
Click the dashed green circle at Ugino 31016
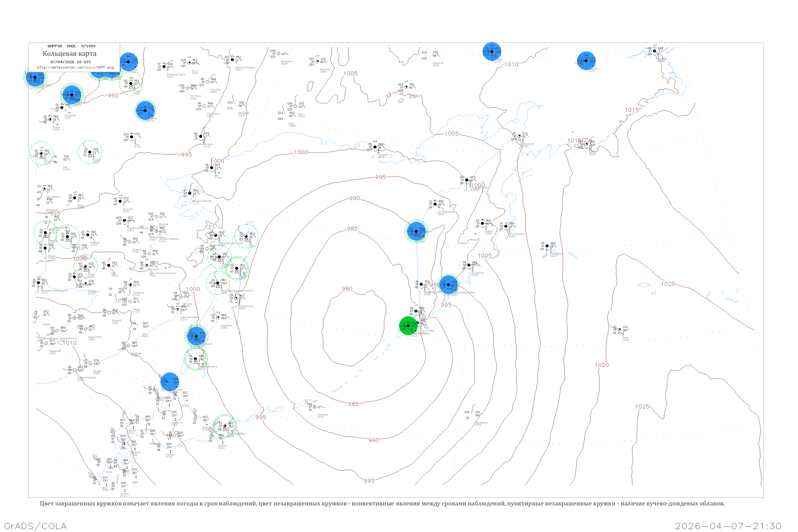point(131,84)
